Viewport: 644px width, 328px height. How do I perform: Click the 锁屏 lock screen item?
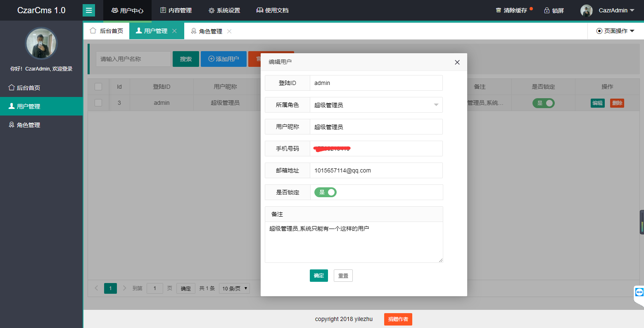[554, 10]
